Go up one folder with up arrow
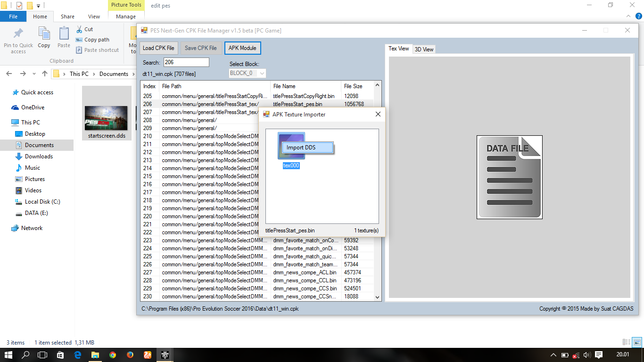 pyautogui.click(x=45, y=74)
